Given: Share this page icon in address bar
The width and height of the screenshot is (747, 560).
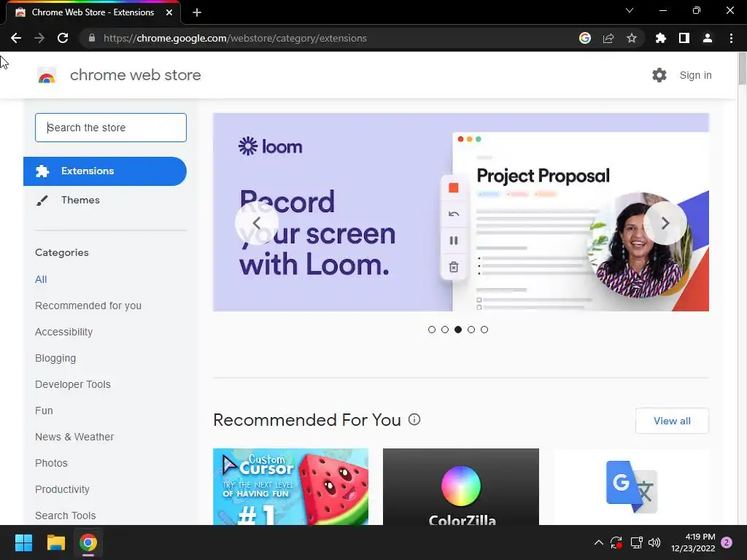Looking at the screenshot, I should [608, 38].
